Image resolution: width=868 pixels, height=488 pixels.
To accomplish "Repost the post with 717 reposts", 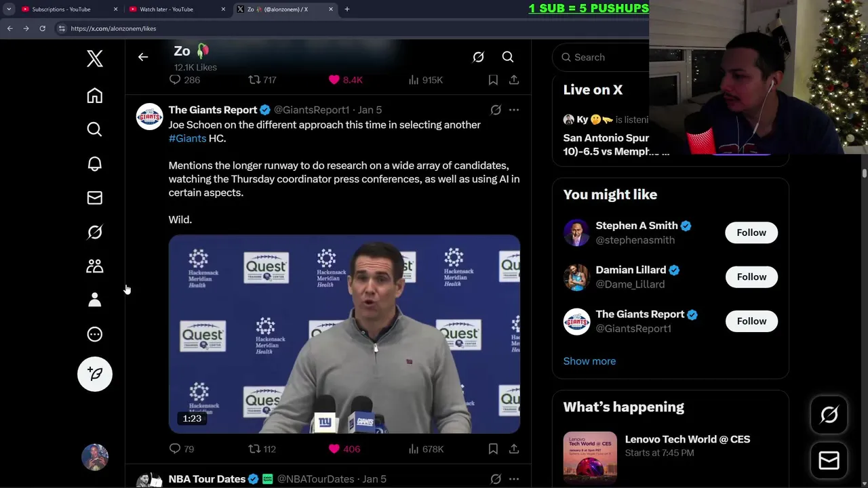I will point(262,80).
